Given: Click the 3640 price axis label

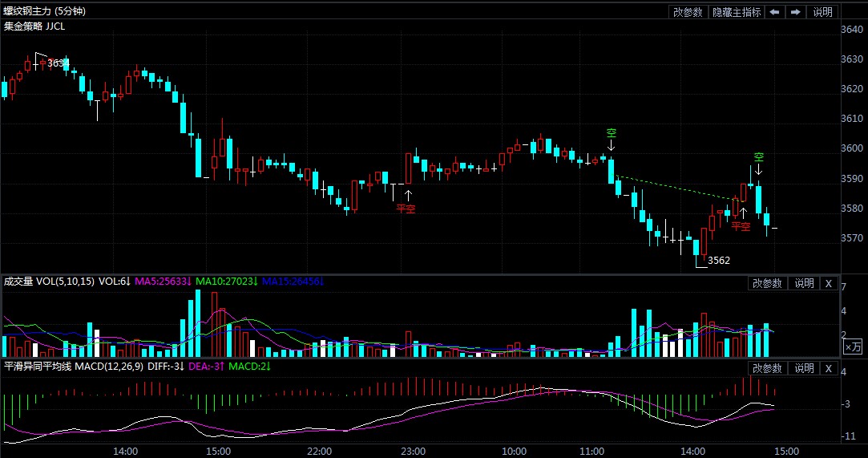Looking at the screenshot, I should [x=851, y=30].
